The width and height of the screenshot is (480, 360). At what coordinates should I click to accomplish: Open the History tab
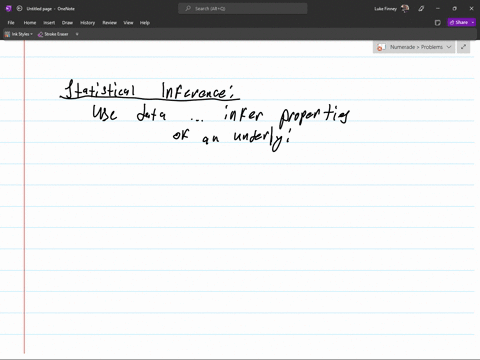point(88,23)
